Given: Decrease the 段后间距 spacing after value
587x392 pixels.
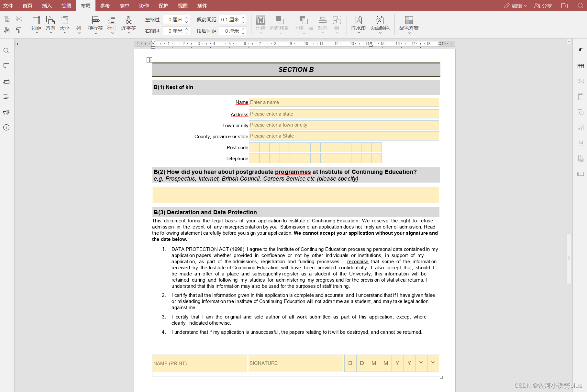Looking at the screenshot, I should pyautogui.click(x=243, y=33).
